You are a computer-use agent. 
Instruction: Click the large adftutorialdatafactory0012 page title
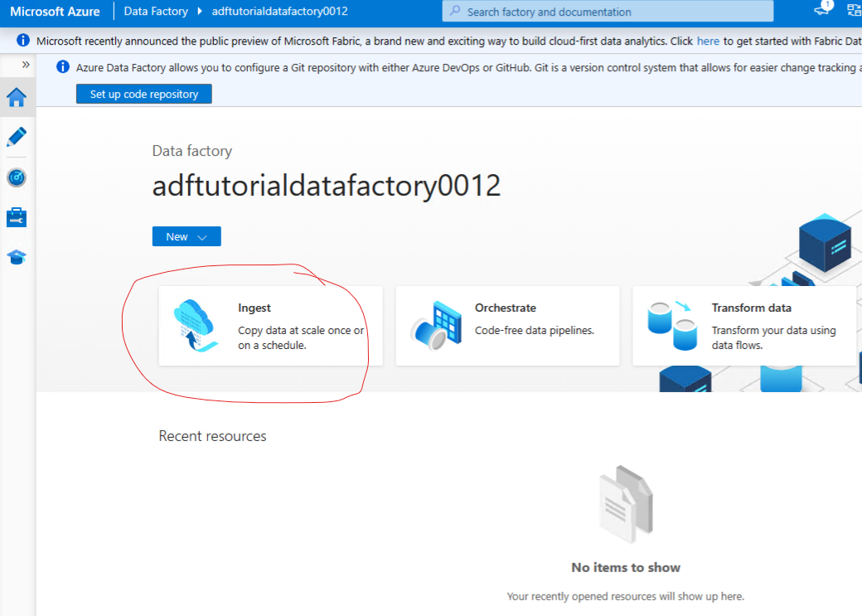point(327,186)
